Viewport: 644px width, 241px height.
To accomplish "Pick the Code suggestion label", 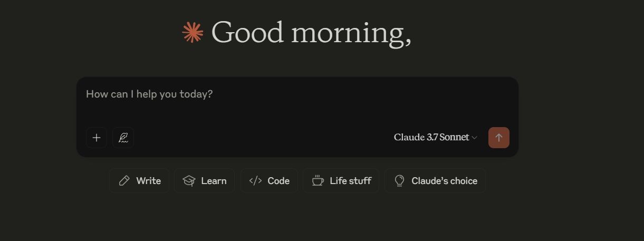I will [x=278, y=181].
